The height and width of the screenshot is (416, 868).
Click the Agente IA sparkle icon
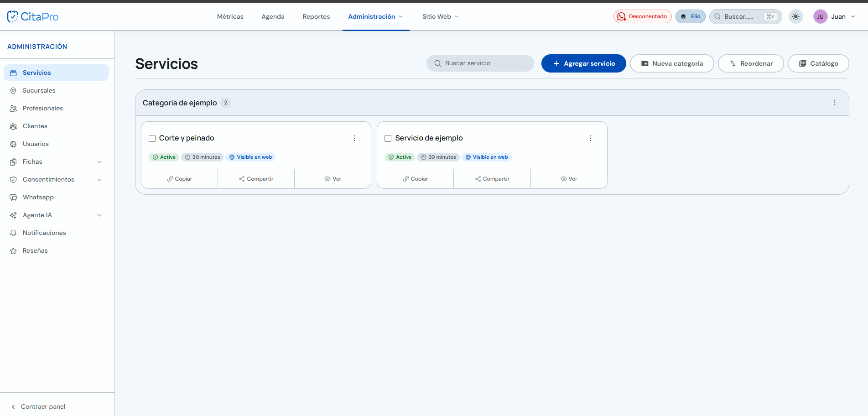click(x=13, y=215)
